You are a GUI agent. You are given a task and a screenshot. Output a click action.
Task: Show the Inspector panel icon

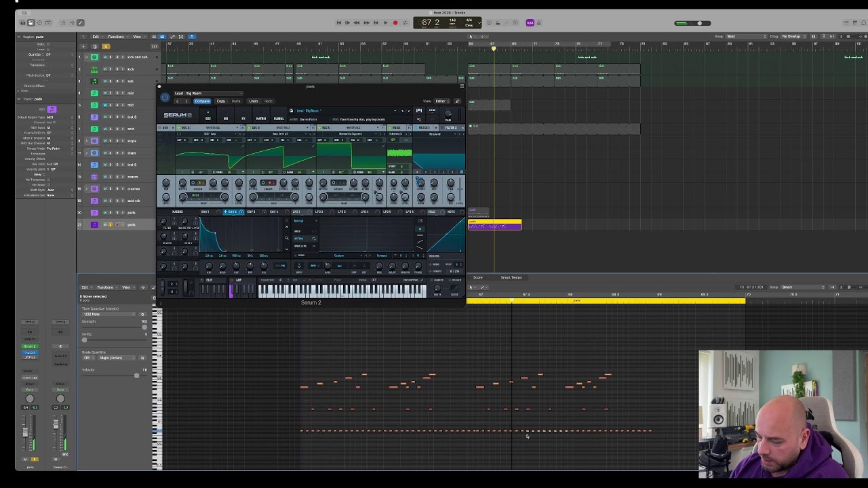coord(31,22)
